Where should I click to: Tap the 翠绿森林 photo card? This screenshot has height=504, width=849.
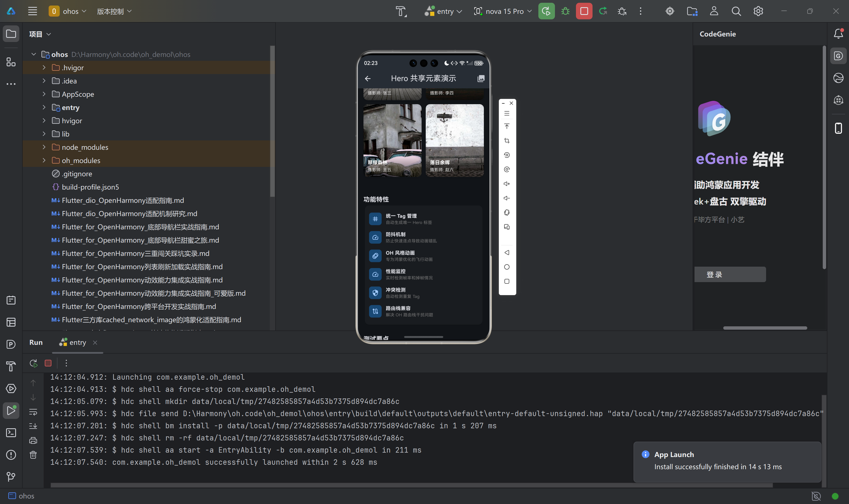(x=392, y=140)
